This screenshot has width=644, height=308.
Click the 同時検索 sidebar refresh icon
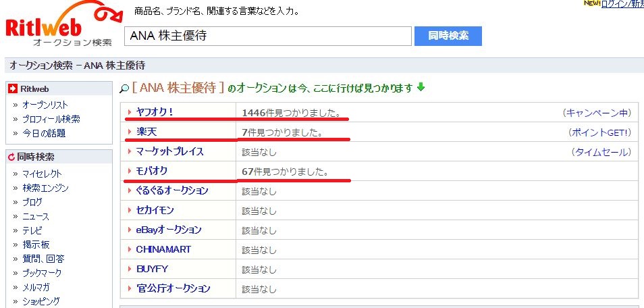12,157
